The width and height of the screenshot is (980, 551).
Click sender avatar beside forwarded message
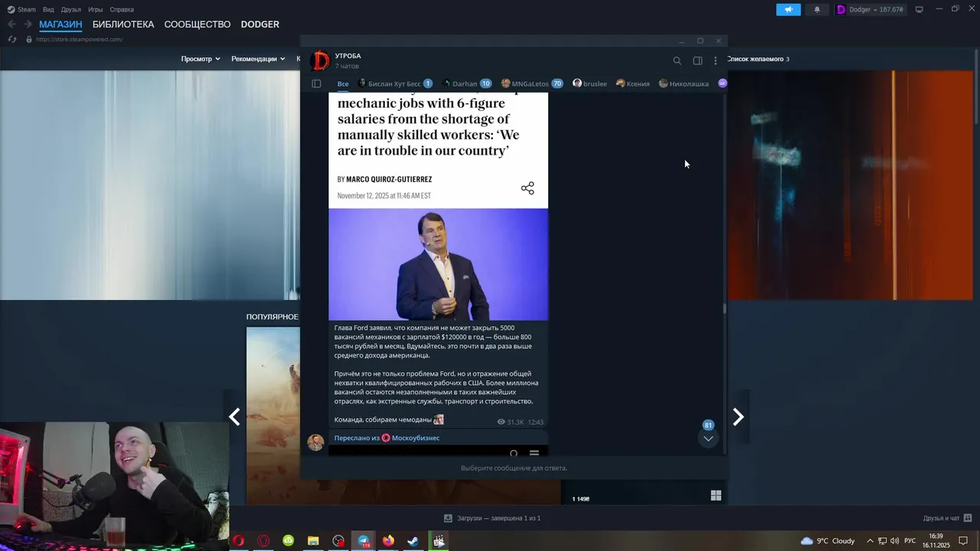(315, 442)
